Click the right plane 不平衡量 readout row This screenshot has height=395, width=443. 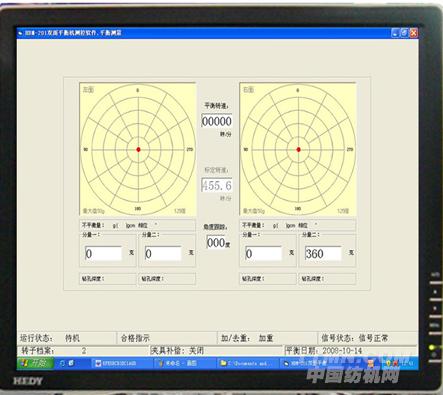point(297,225)
